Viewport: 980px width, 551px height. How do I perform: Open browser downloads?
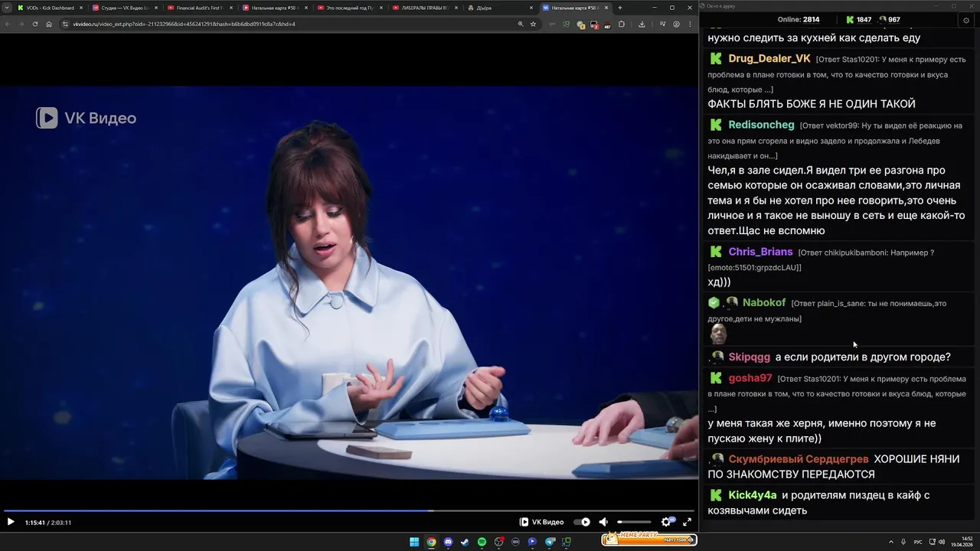[x=642, y=24]
